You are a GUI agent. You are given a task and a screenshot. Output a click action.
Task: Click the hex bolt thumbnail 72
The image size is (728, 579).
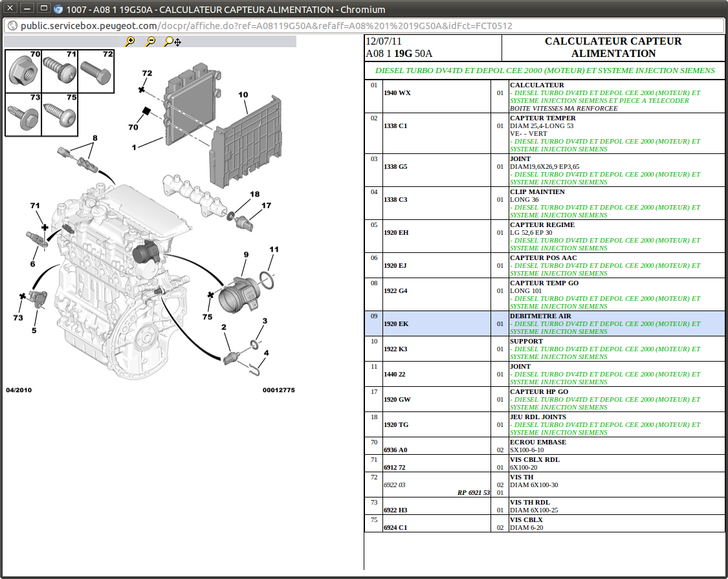[96, 72]
